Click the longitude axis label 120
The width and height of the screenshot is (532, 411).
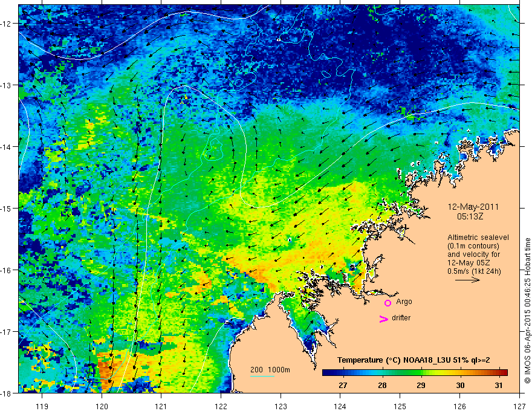click(x=102, y=406)
